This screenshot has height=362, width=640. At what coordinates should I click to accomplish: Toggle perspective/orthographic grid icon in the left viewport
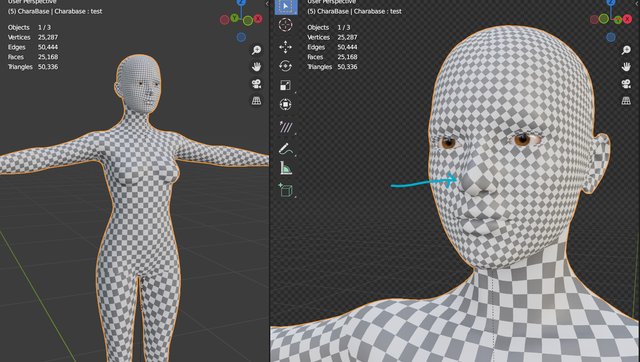tap(256, 101)
